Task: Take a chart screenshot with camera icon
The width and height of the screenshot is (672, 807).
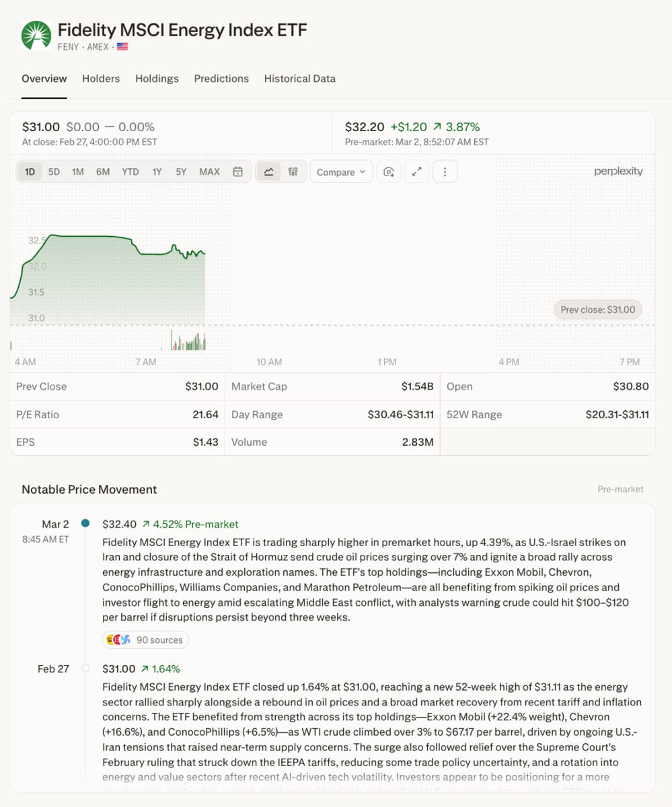Action: tap(388, 171)
